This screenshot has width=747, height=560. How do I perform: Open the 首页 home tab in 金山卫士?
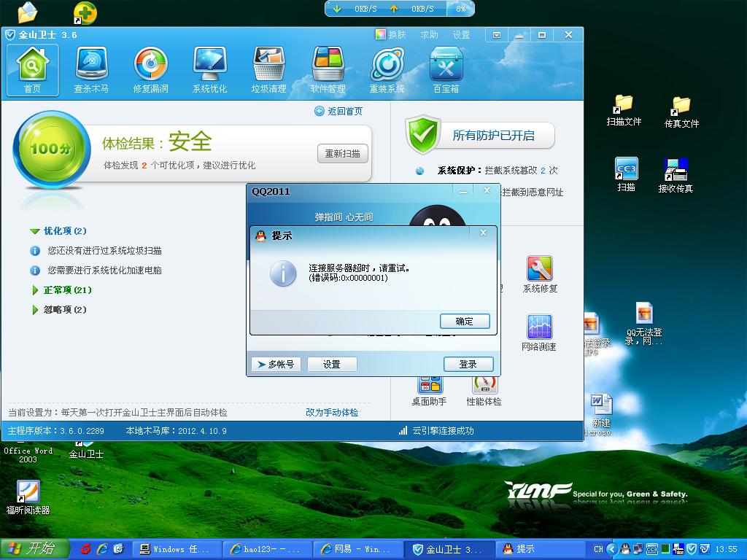[x=32, y=70]
